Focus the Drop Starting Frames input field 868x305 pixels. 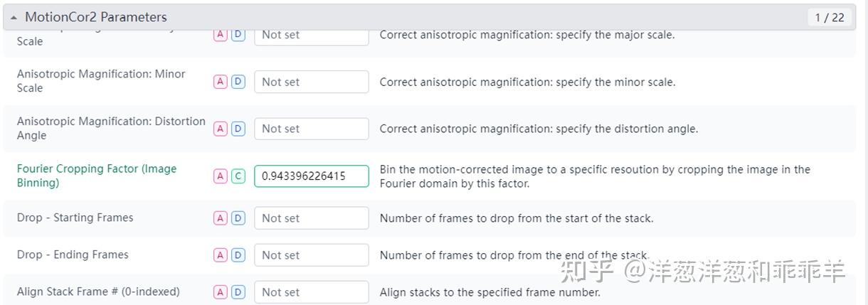(311, 218)
